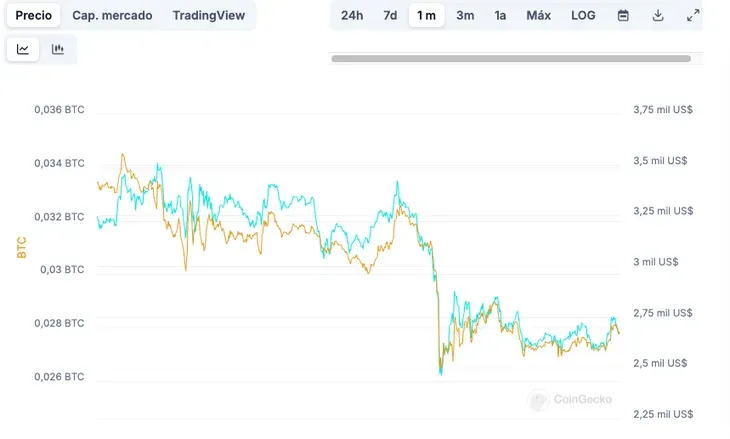Switch to line chart view icon

click(23, 49)
